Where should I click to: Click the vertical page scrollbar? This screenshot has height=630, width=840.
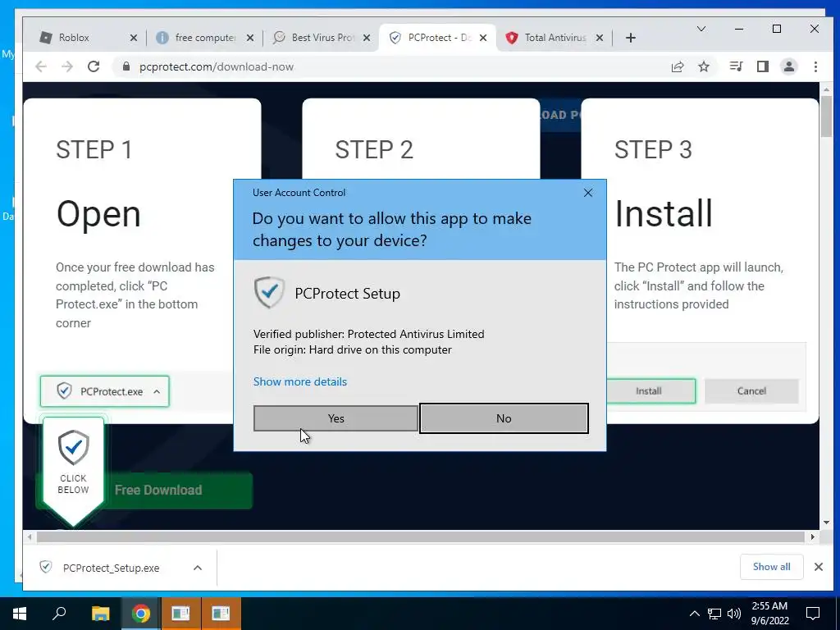click(x=825, y=116)
